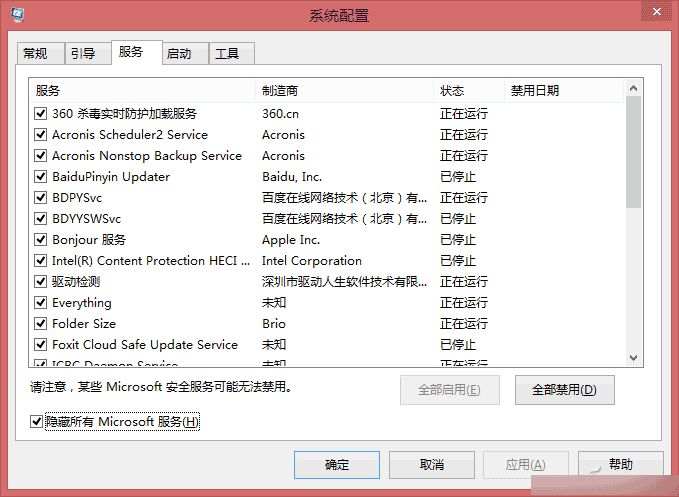Screen dimensions: 679x497
Task: Select the 服务 tab
Action: pyautogui.click(x=137, y=52)
